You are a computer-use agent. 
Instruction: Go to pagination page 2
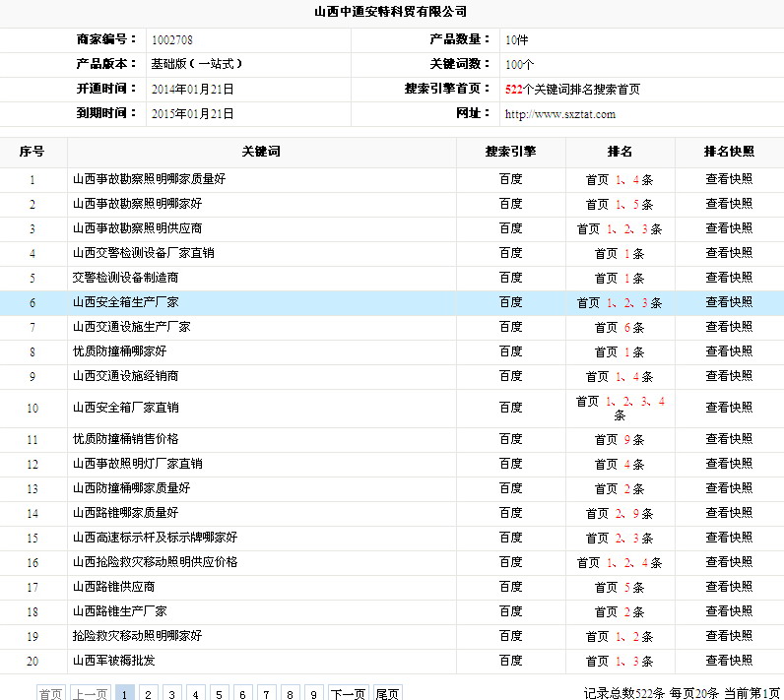tap(148, 693)
